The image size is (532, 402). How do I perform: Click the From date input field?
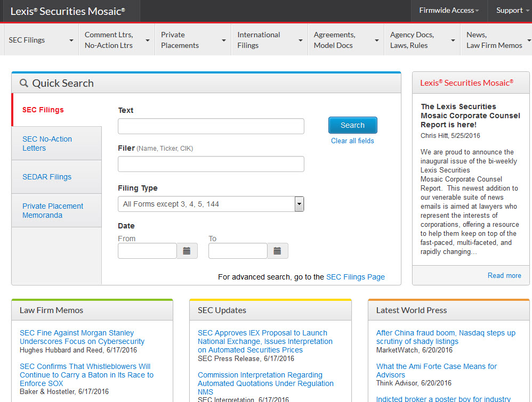147,251
